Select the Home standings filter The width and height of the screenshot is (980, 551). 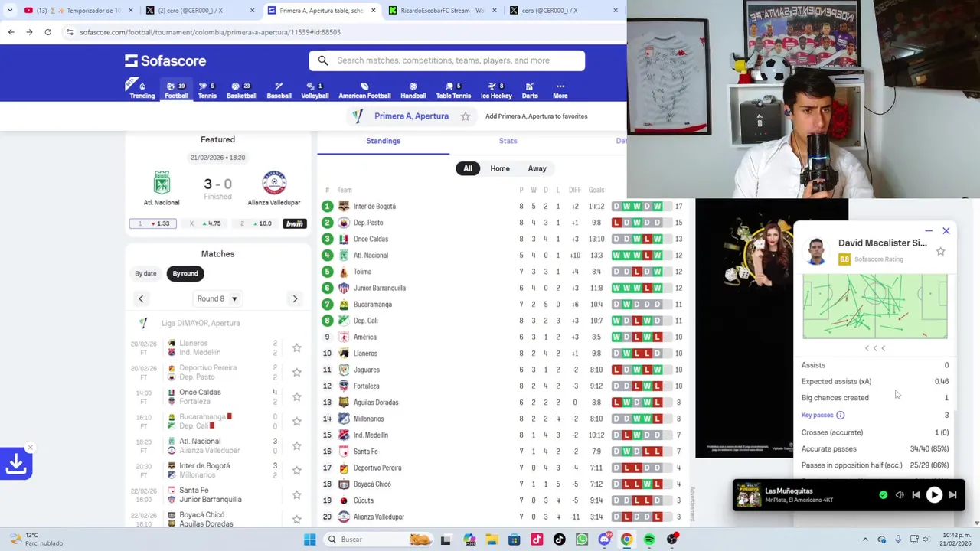[x=500, y=168]
